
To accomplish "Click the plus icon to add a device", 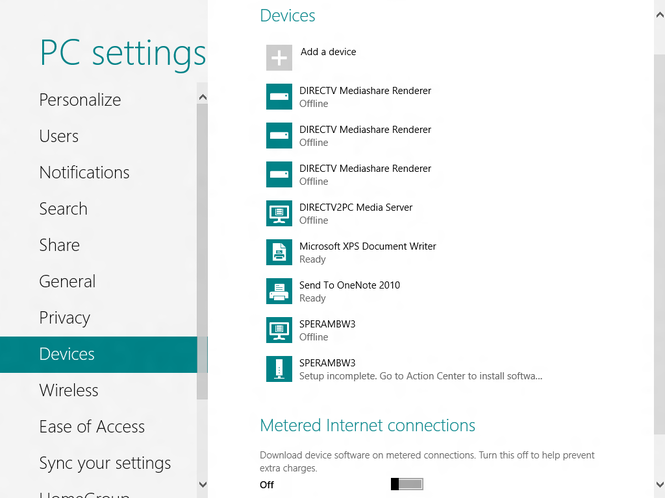I will 279,58.
